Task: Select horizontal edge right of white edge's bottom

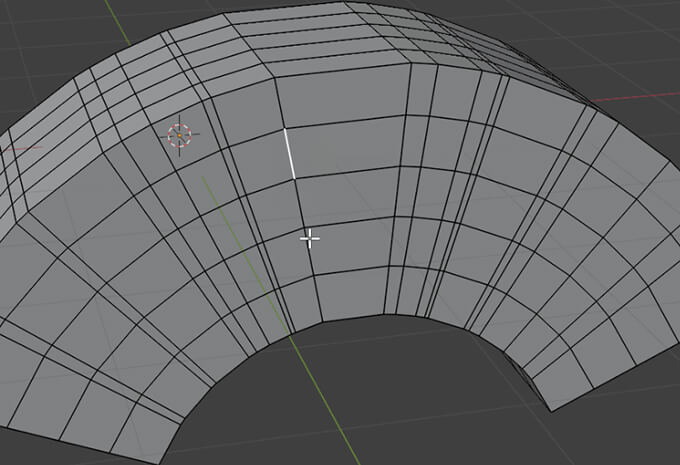Action: 350,172
